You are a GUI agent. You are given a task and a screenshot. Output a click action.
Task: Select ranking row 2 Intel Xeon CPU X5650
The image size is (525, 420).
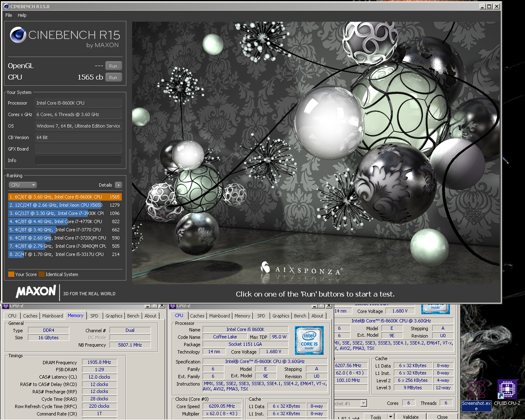pyautogui.click(x=65, y=205)
